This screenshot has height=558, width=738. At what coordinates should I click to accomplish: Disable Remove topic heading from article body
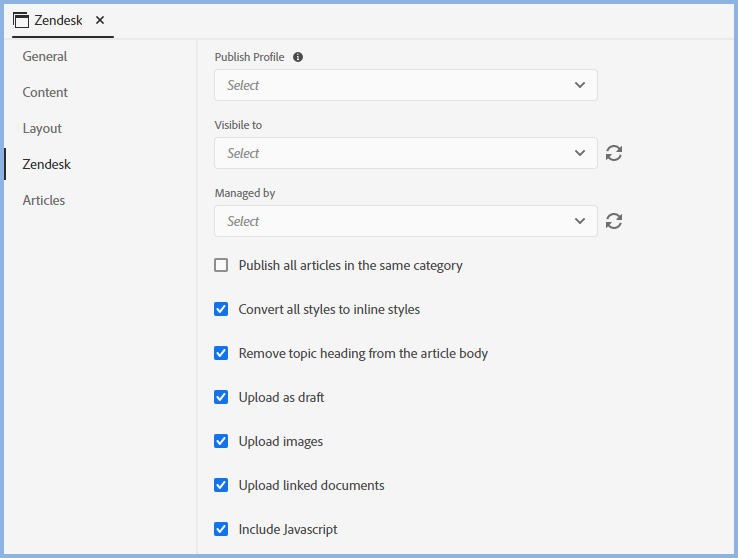point(222,354)
